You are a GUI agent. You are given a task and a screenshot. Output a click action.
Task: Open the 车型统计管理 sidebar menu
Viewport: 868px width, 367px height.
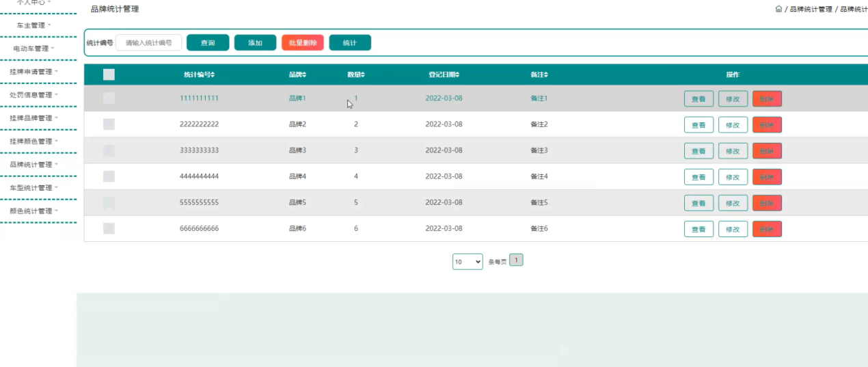tap(34, 188)
